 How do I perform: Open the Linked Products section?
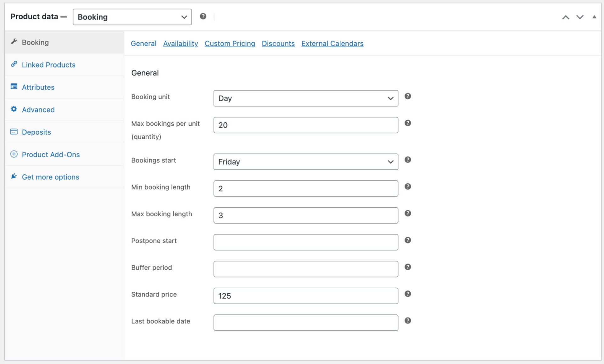[x=64, y=65]
